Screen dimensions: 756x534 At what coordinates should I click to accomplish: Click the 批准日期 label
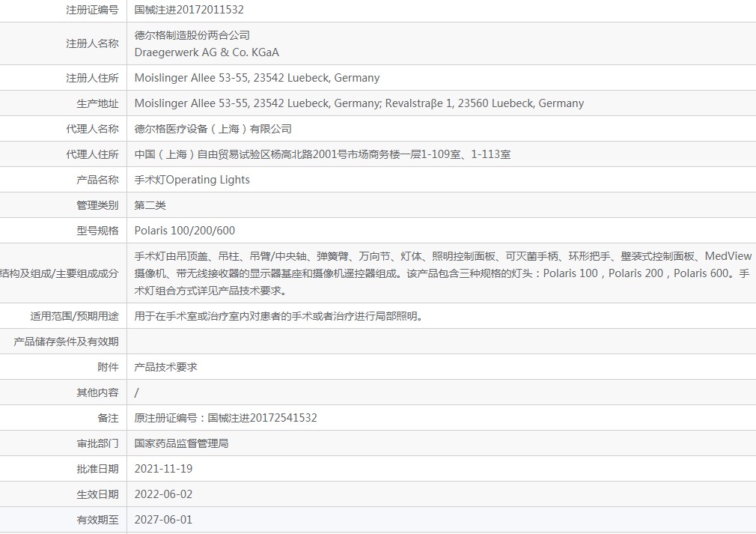pos(97,469)
